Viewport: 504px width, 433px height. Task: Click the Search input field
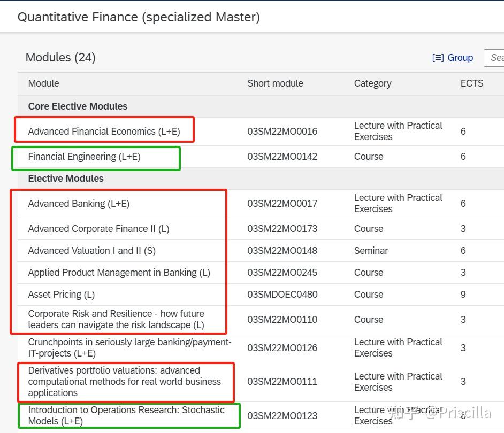point(495,58)
